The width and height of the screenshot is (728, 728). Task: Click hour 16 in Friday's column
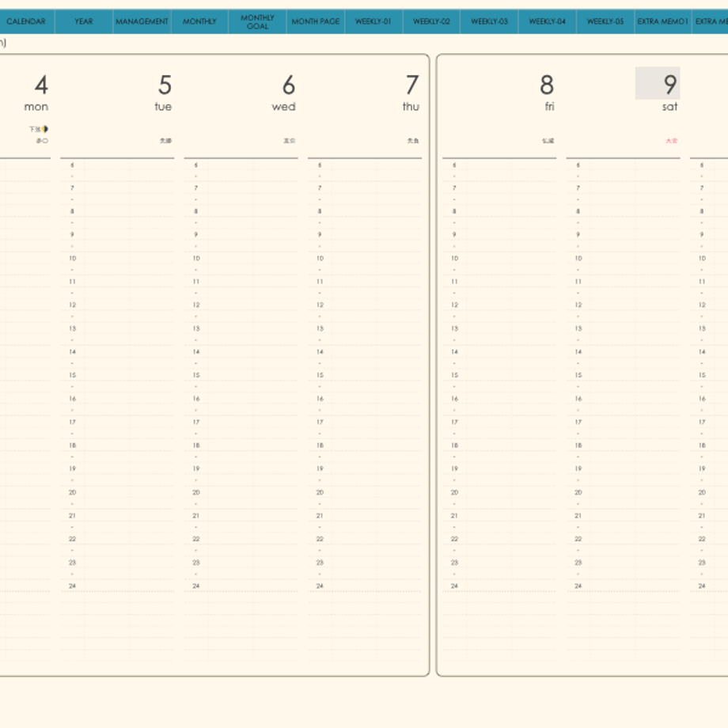[x=454, y=399]
